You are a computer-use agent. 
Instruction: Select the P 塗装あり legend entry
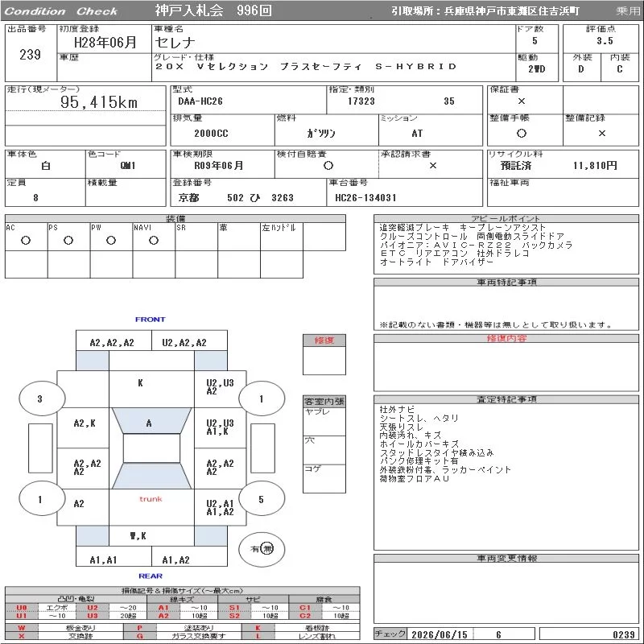(x=183, y=628)
